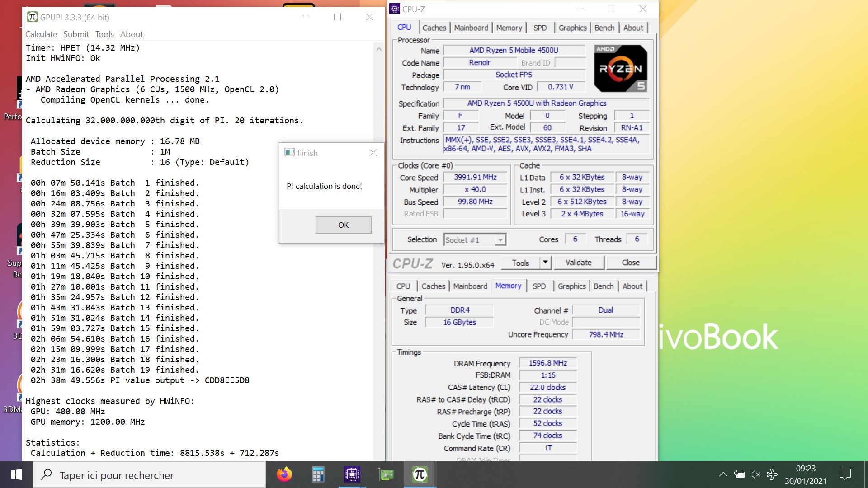Show hidden system tray icons

[723, 474]
